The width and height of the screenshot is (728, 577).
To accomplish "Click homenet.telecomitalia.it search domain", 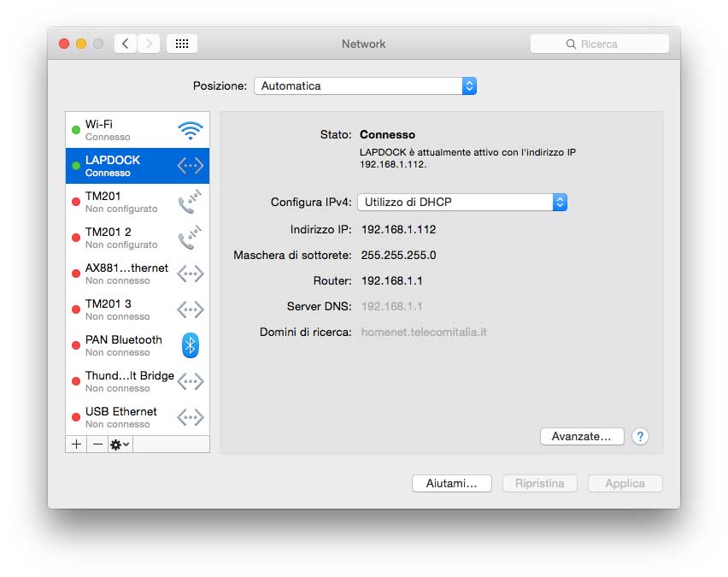I will click(424, 333).
